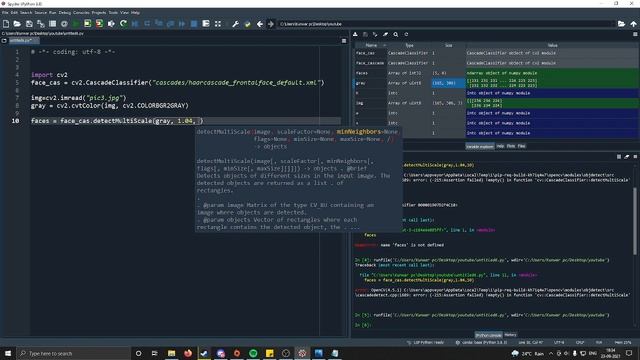Click the LSP Python status indicator
This screenshot has height=360, width=640.
425,342
